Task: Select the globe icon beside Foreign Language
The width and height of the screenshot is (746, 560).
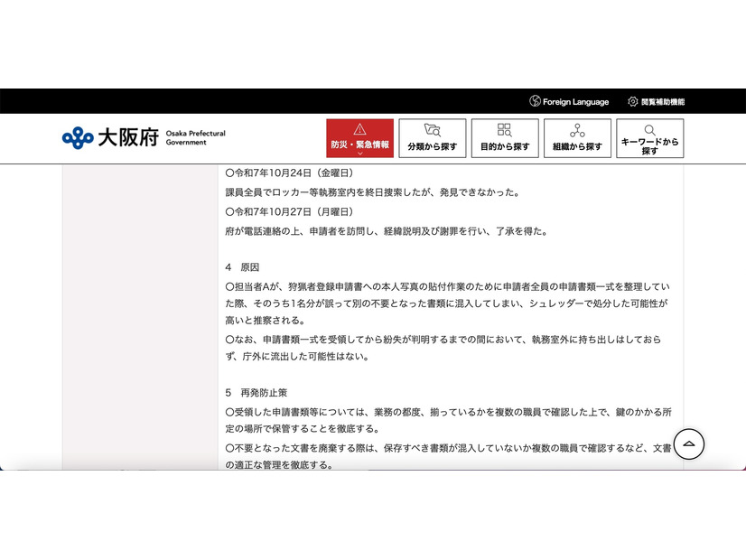Action: [535, 101]
